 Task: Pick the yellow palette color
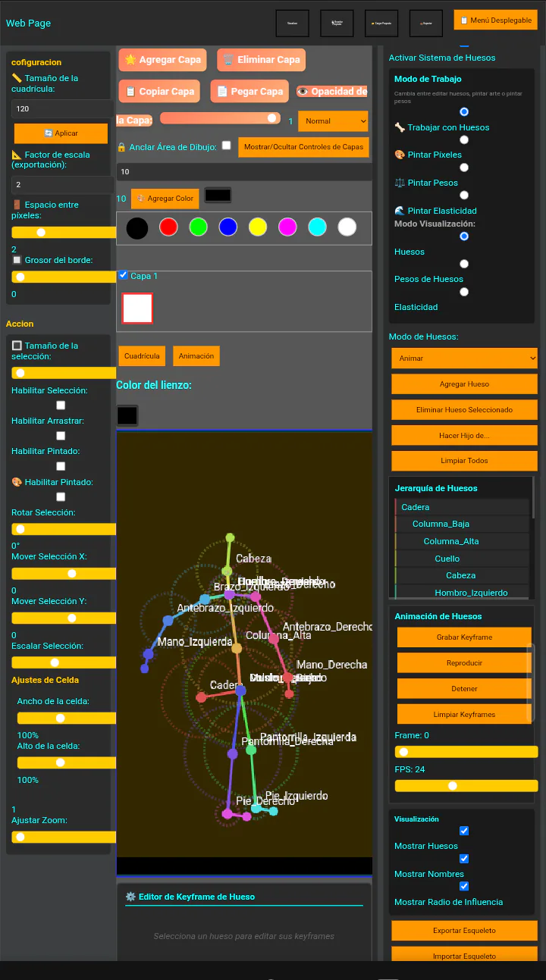point(258,227)
